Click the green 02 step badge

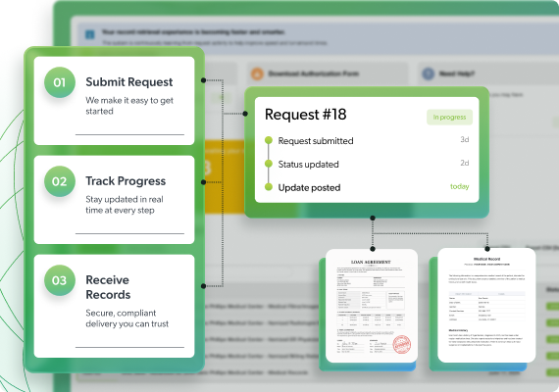point(60,181)
